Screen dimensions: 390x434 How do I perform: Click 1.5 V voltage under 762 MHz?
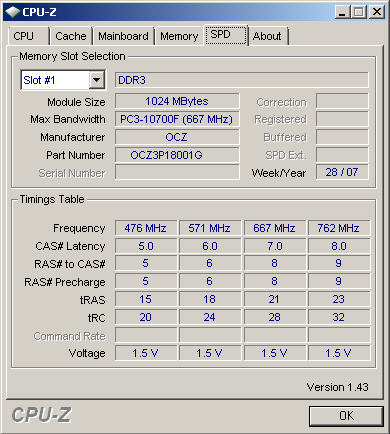click(x=339, y=353)
